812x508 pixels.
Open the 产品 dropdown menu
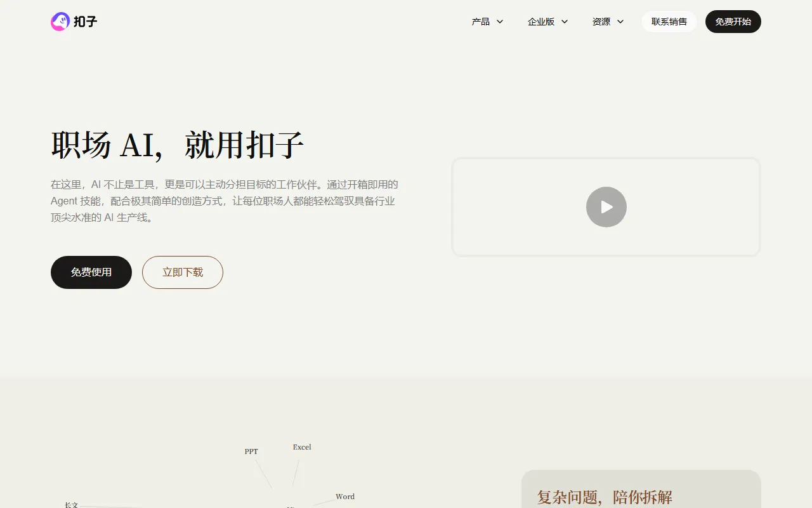coord(486,21)
